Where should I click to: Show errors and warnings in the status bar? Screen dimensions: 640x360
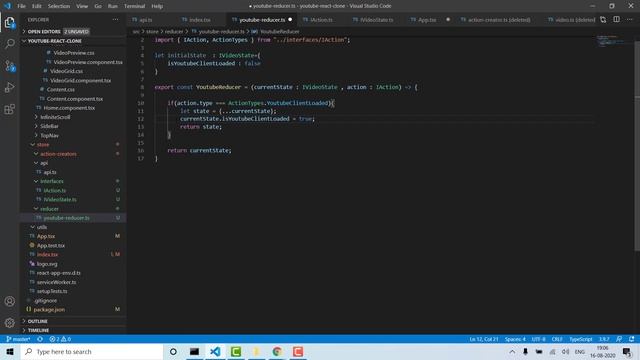click(60, 339)
